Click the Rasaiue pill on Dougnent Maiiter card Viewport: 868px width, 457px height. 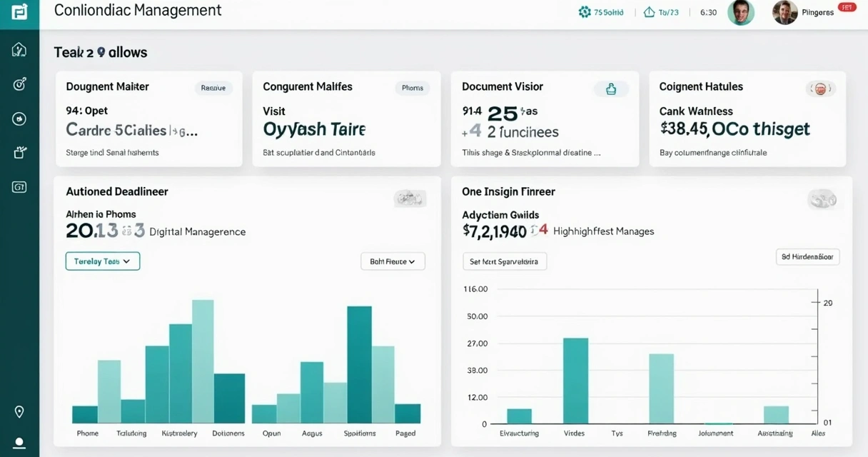213,88
